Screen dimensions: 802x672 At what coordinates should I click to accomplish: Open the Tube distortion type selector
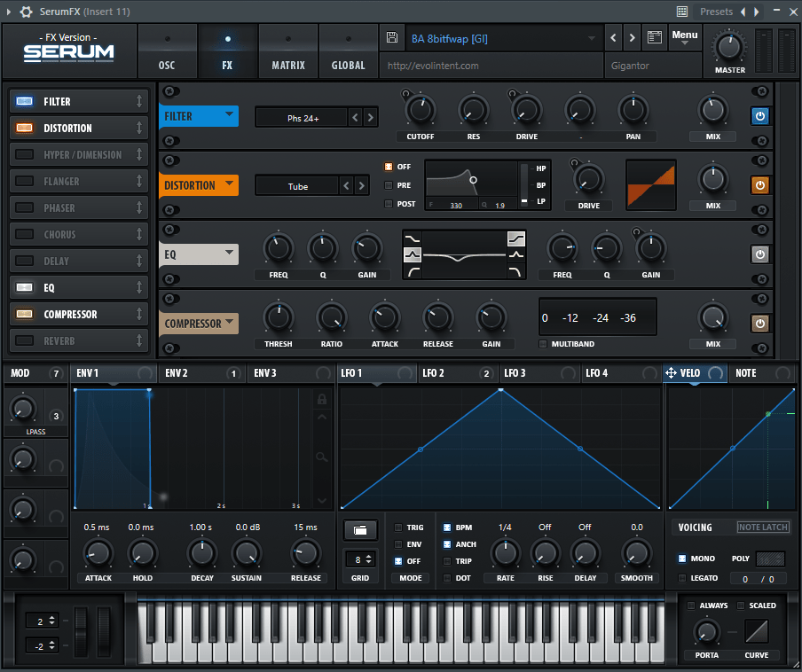(x=297, y=186)
